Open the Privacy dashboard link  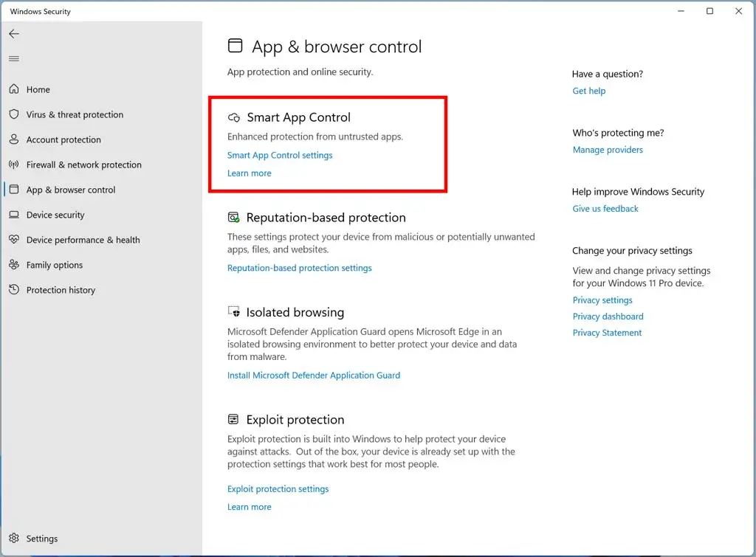click(x=608, y=316)
